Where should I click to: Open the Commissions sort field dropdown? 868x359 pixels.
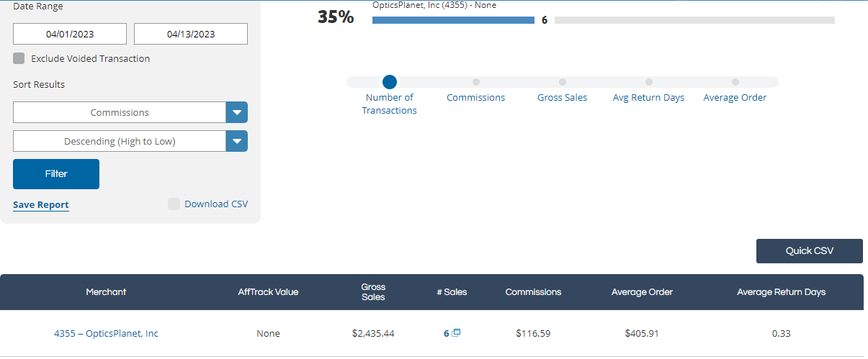(130, 112)
